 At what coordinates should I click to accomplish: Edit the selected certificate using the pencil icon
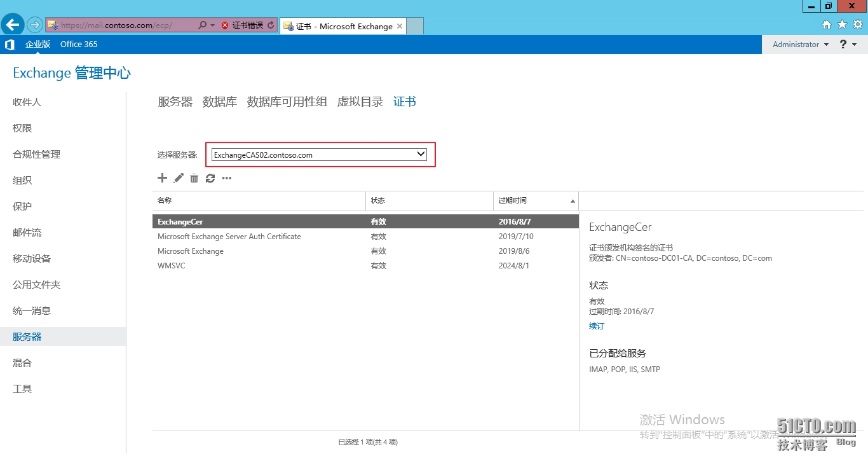pos(178,178)
